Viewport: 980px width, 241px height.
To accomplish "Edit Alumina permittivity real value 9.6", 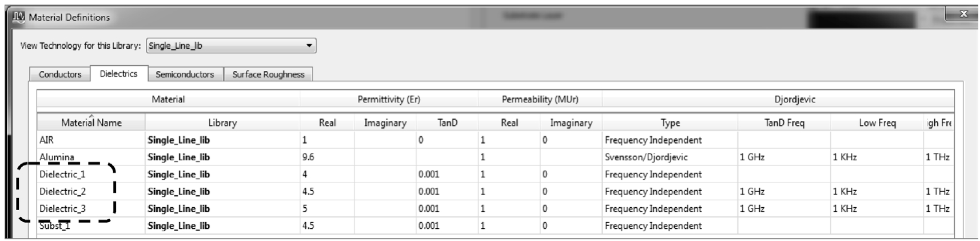I will [327, 157].
